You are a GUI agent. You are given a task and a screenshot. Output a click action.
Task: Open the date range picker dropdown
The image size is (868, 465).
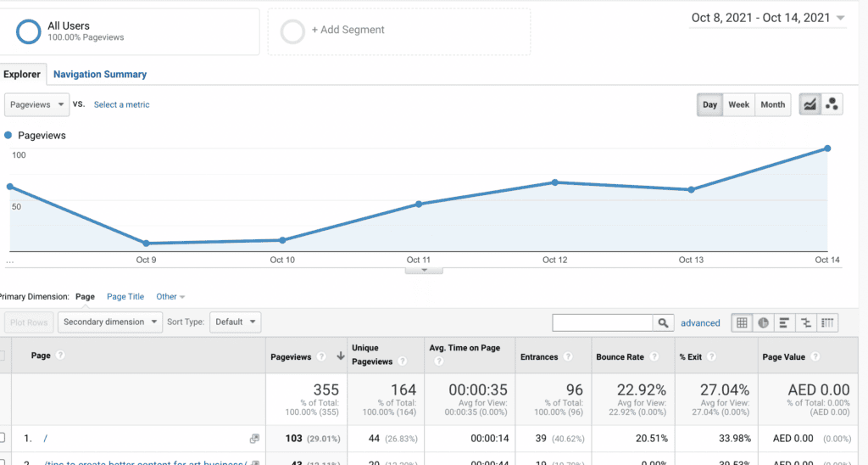767,18
